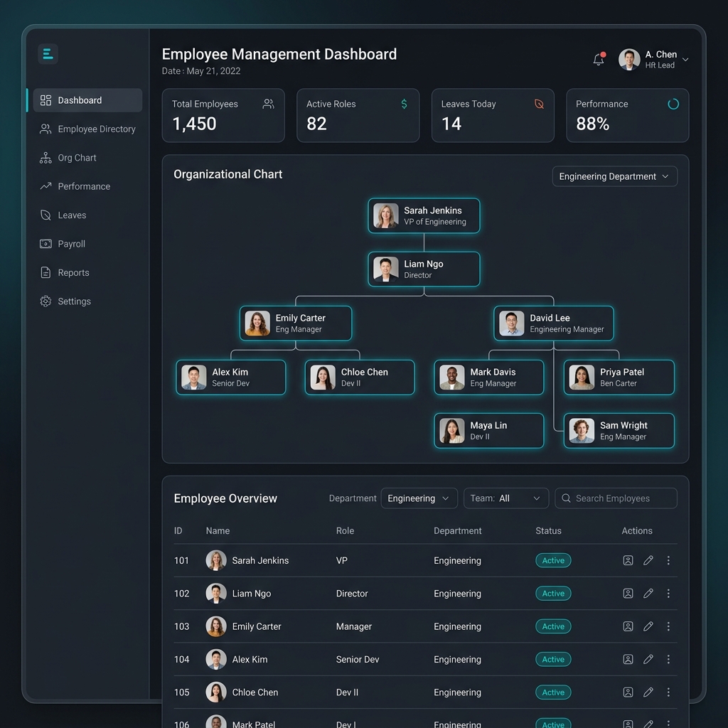Click Mark Davis org chart card
This screenshot has width=728, height=728.
pos(489,378)
